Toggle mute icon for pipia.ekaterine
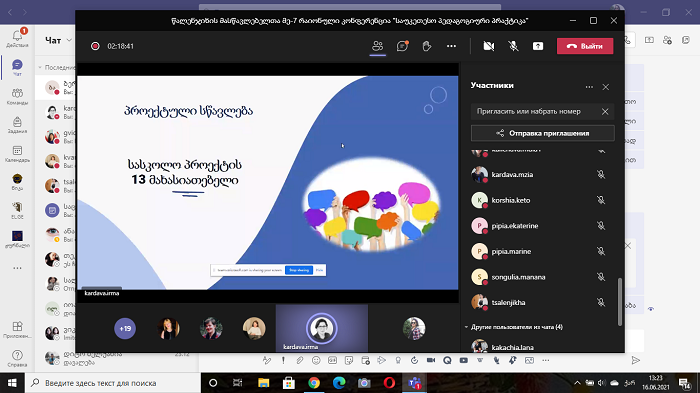Viewport: 700px width, 393px height. click(x=601, y=226)
